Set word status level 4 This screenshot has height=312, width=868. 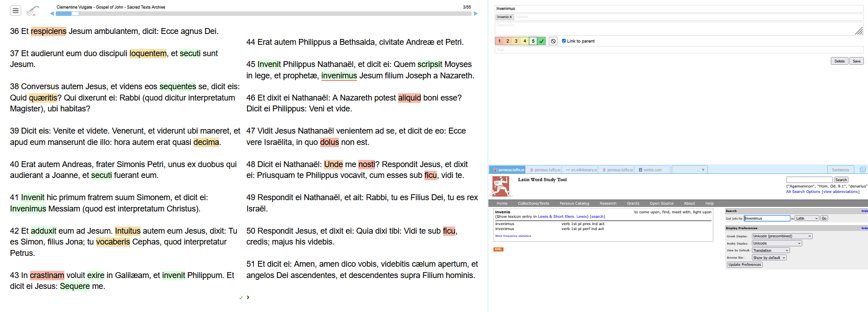pyautogui.click(x=525, y=41)
